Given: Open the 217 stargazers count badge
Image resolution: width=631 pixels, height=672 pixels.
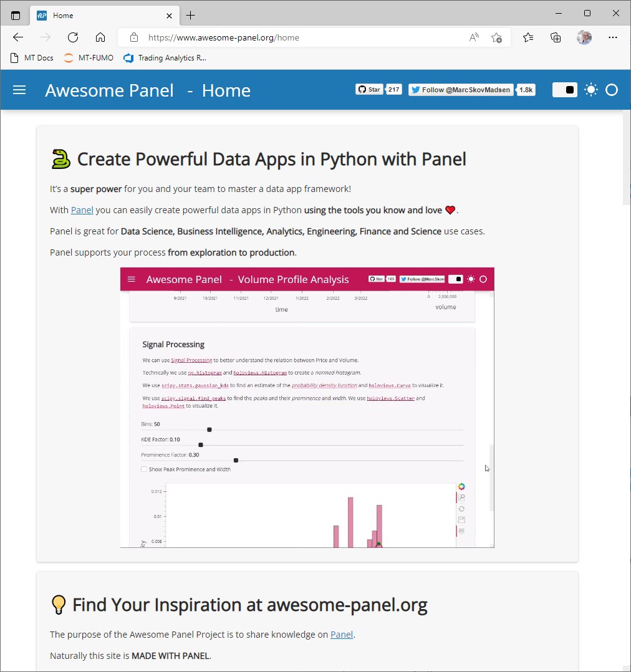Looking at the screenshot, I should click(393, 90).
